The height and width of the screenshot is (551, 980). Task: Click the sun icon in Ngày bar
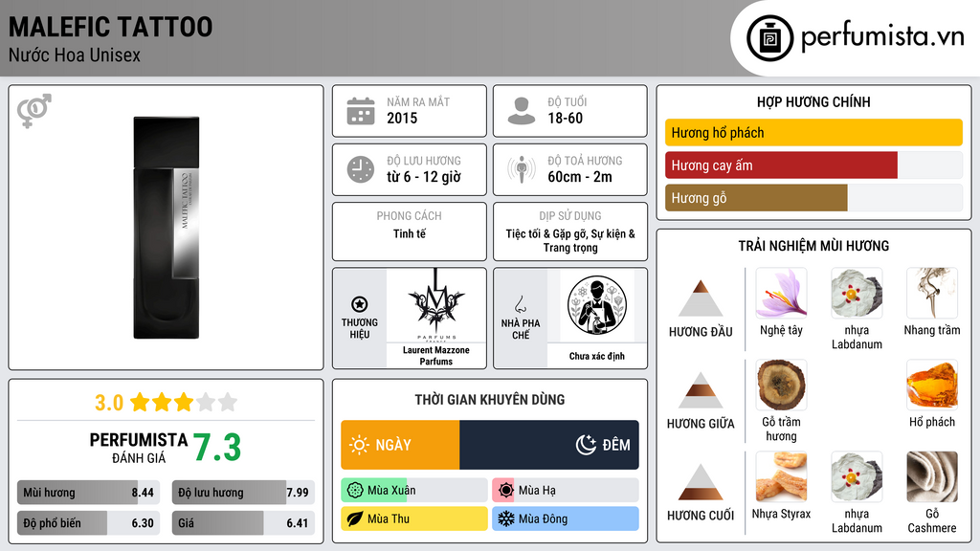point(359,445)
